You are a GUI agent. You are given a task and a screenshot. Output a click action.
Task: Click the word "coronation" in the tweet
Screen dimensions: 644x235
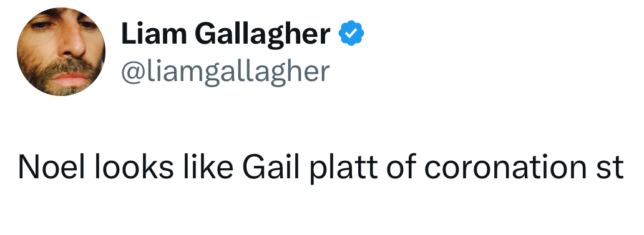tap(505, 168)
